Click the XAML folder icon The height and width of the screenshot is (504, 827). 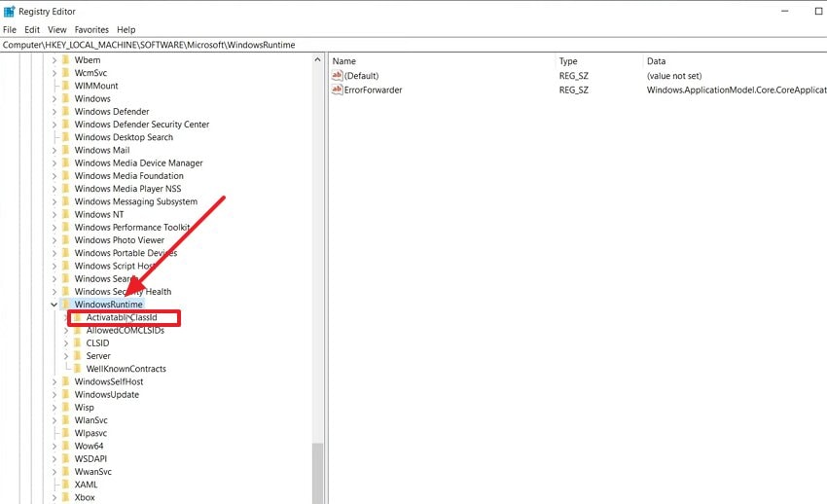click(66, 485)
